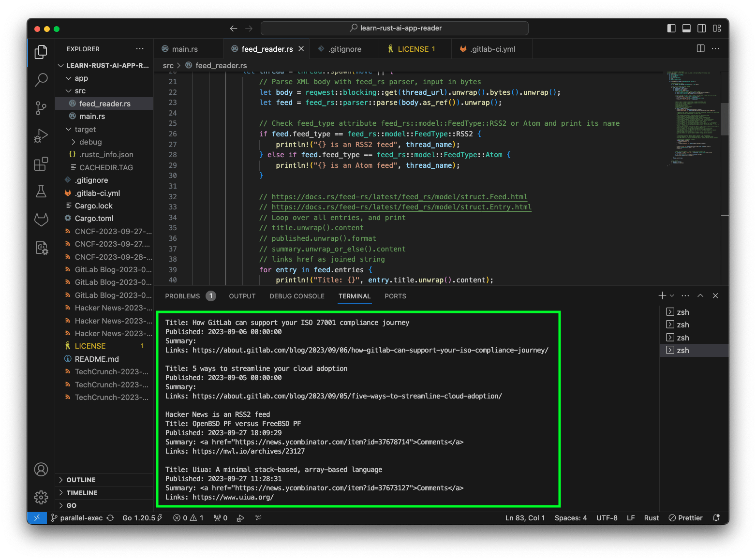The width and height of the screenshot is (756, 560).
Task: Expand the OUTLINE section
Action: click(x=104, y=480)
